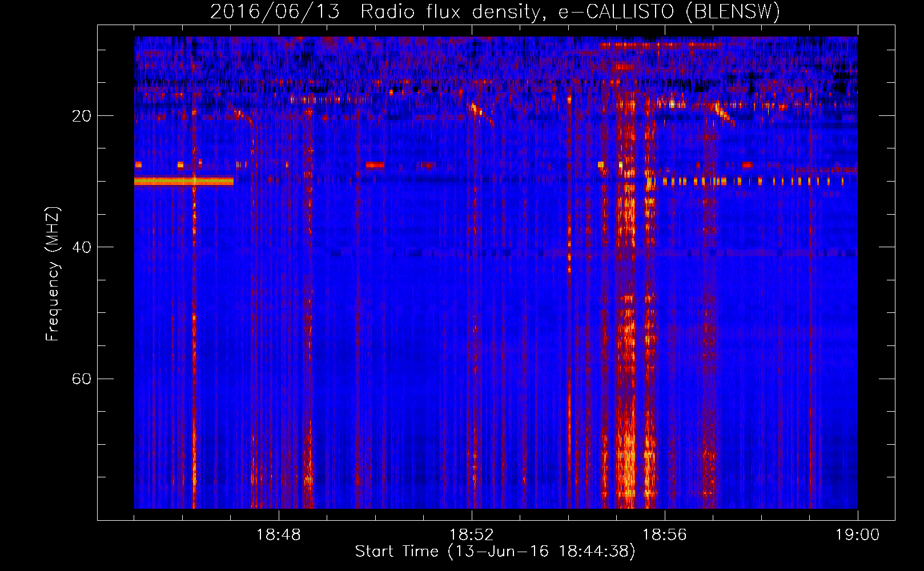Viewport: 924px width, 571px height.
Task: Click the 20 frequency tick label
Action: [x=82, y=116]
